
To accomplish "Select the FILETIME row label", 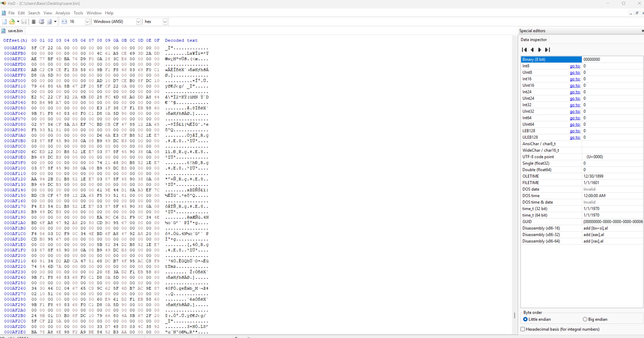I will pos(531,183).
